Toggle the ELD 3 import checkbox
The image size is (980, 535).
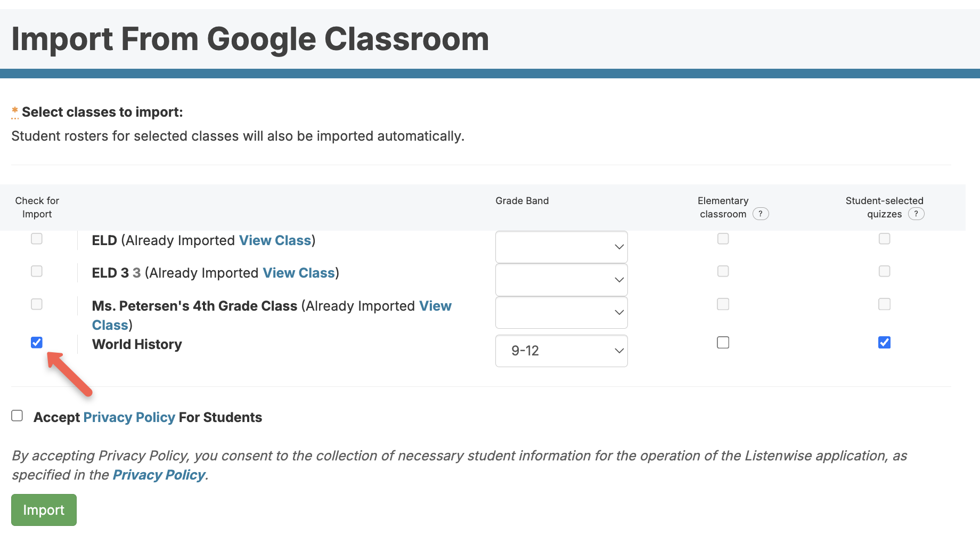tap(37, 271)
